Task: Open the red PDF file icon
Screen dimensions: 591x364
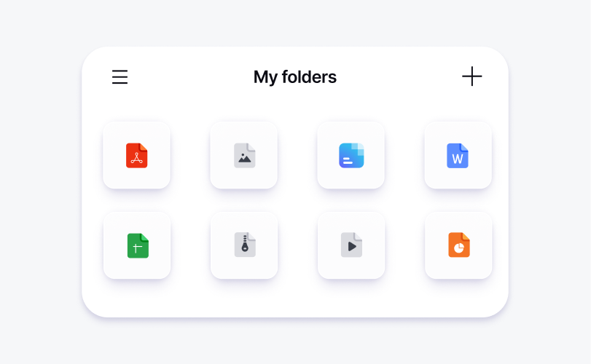Action: (x=136, y=156)
